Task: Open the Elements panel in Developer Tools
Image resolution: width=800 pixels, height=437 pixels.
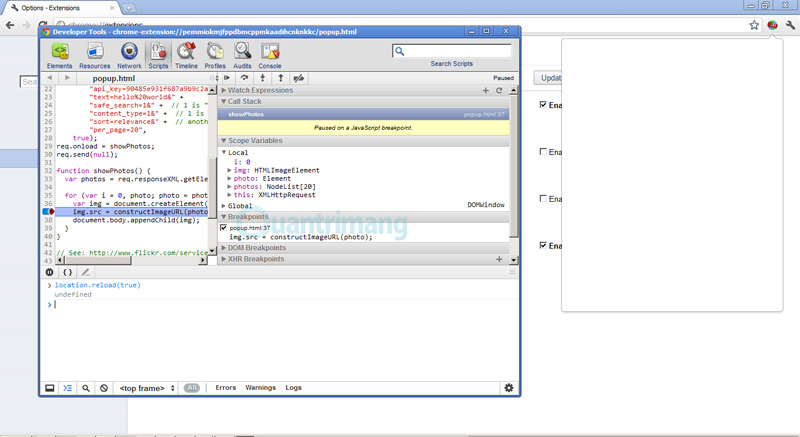Action: [59, 55]
